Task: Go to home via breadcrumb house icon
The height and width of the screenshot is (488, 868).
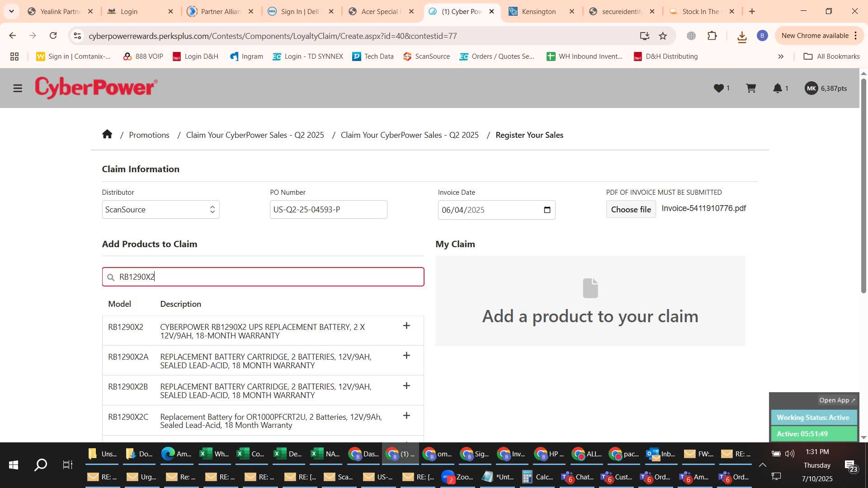Action: tap(107, 134)
